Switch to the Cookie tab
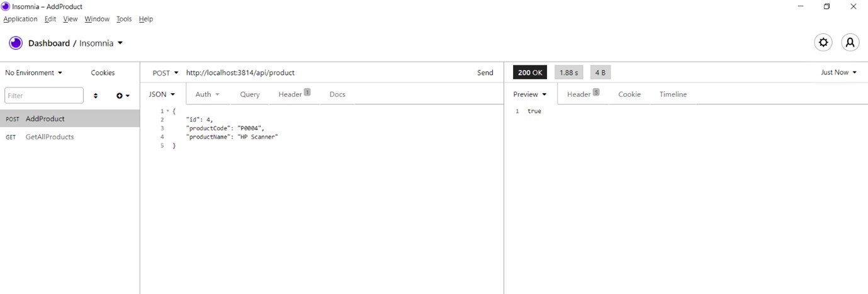The width and height of the screenshot is (868, 294). [x=629, y=94]
